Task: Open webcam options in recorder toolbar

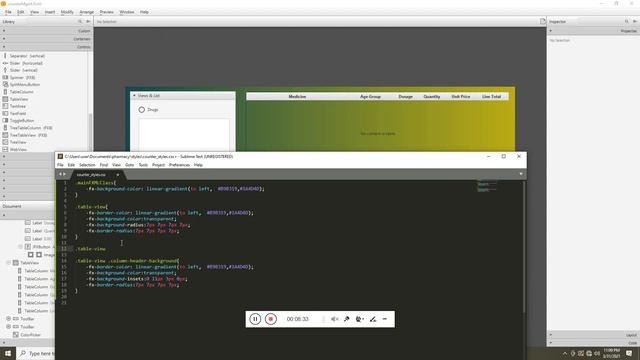Action: click(x=360, y=319)
